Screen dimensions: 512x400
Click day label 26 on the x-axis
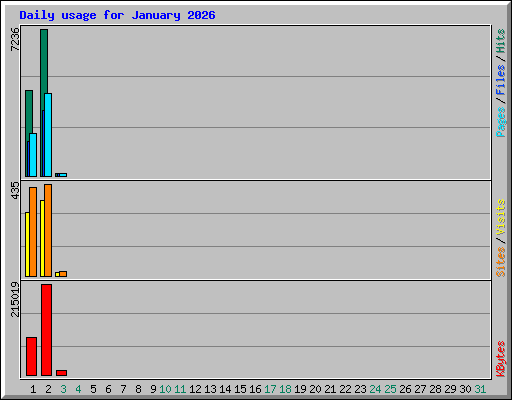(x=405, y=389)
